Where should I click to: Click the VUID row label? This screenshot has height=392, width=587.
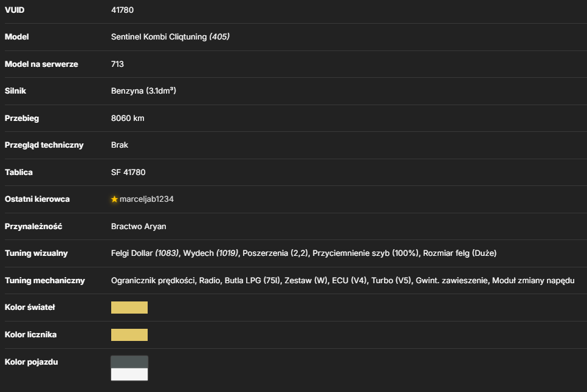pyautogui.click(x=15, y=10)
